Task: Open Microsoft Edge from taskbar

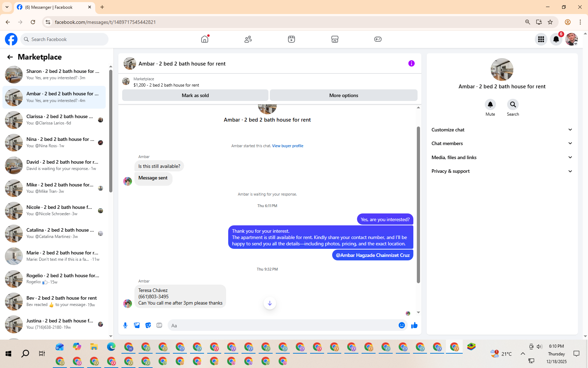Action: [111, 347]
